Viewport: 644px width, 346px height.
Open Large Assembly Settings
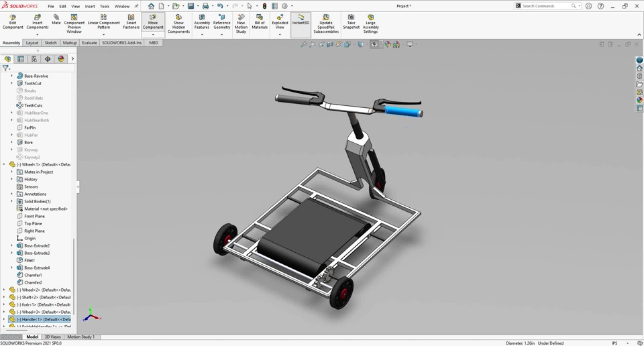(370, 24)
